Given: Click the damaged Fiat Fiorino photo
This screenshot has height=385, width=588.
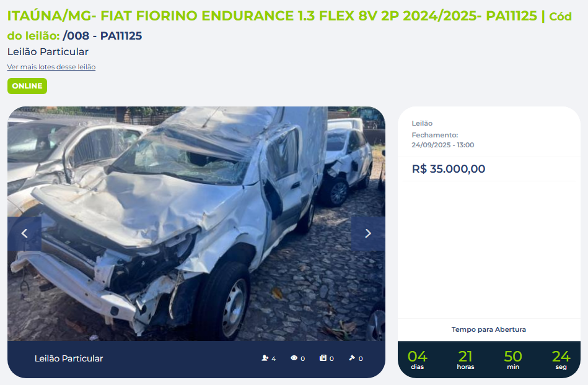Looking at the screenshot, I should click(196, 223).
